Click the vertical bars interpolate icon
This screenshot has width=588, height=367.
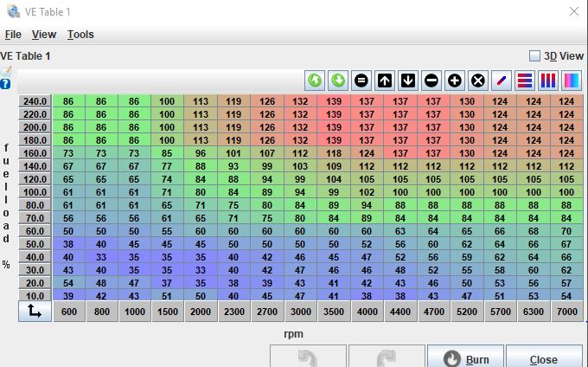pos(548,80)
